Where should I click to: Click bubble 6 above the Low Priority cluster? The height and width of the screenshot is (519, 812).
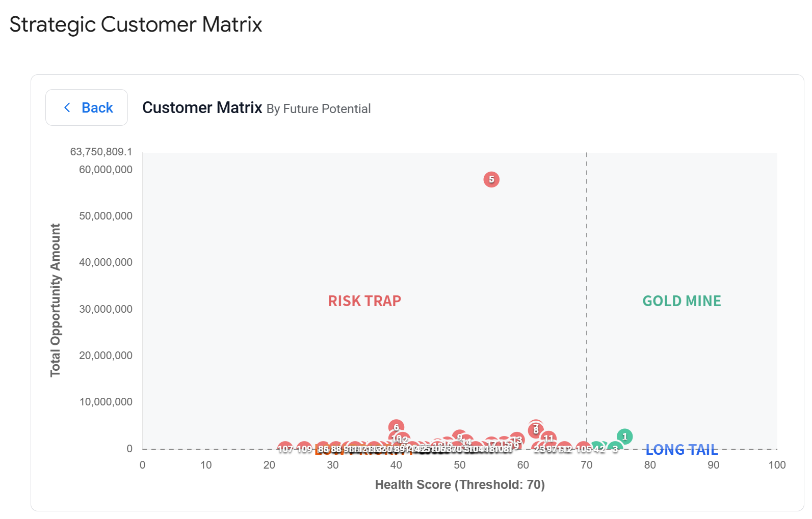point(396,426)
